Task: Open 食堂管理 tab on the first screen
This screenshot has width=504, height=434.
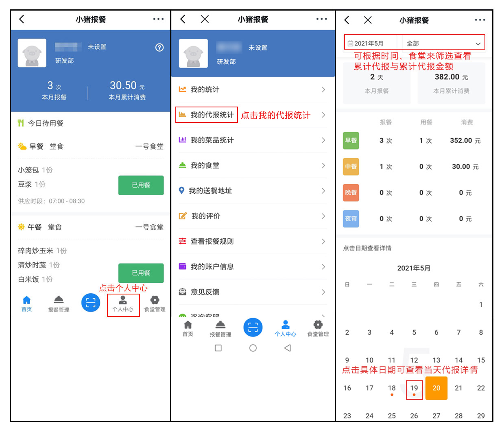Action: tap(155, 304)
